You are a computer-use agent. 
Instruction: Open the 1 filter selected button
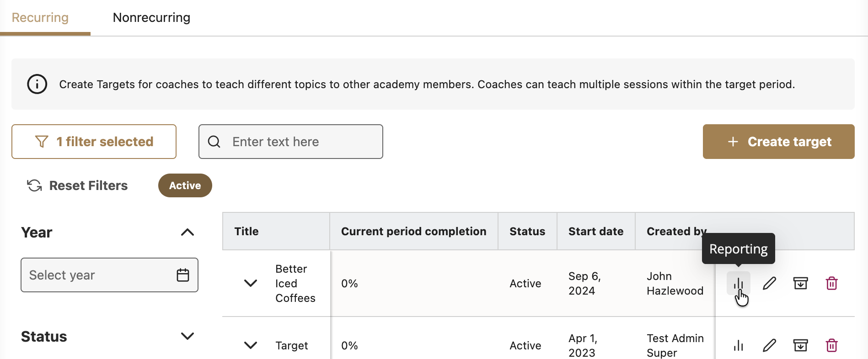pos(94,142)
